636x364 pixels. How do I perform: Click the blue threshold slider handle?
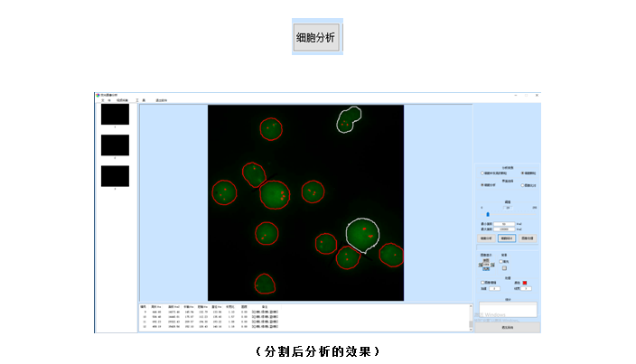[488, 214]
